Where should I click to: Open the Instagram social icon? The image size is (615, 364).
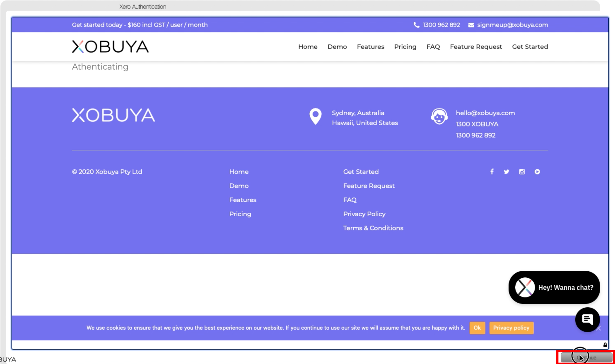coord(522,172)
